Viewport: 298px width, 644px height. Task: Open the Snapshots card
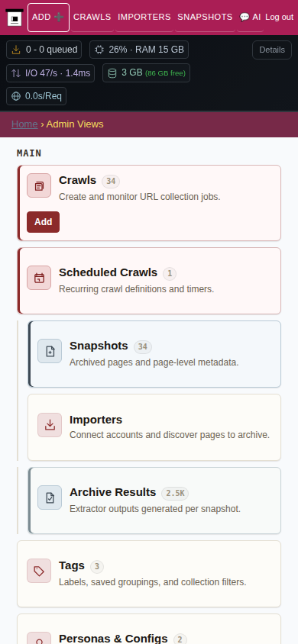[155, 354]
